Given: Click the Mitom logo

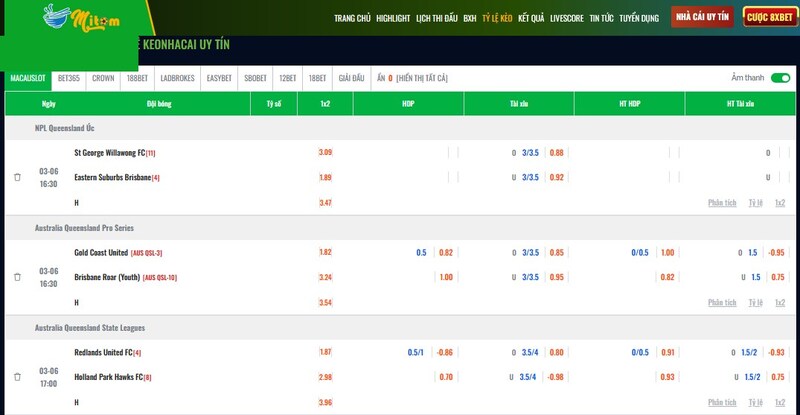Looking at the screenshot, I should tap(82, 18).
